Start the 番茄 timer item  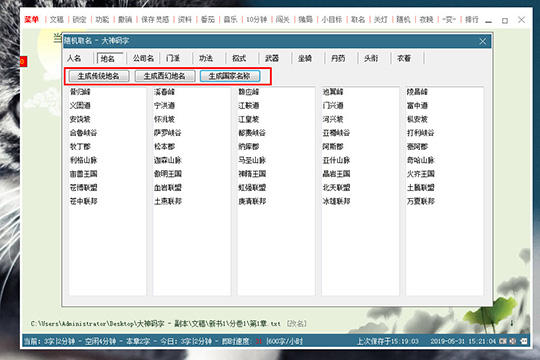click(208, 20)
